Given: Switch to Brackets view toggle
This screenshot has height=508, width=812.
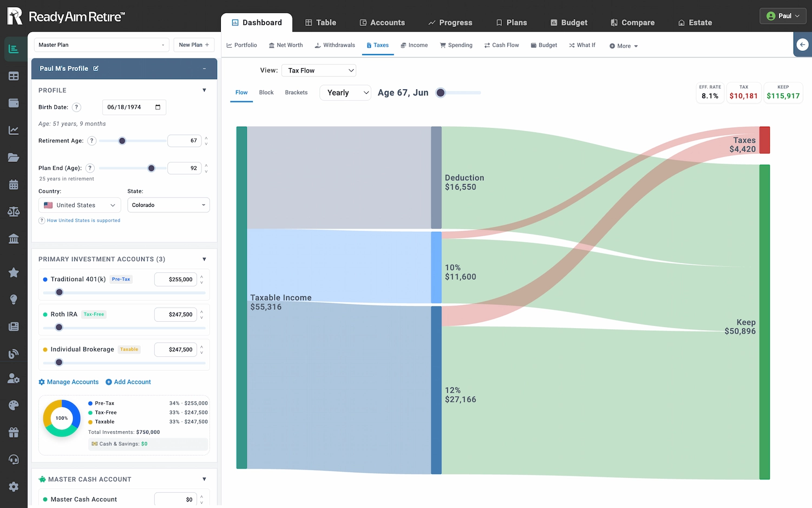Looking at the screenshot, I should pyautogui.click(x=296, y=93).
